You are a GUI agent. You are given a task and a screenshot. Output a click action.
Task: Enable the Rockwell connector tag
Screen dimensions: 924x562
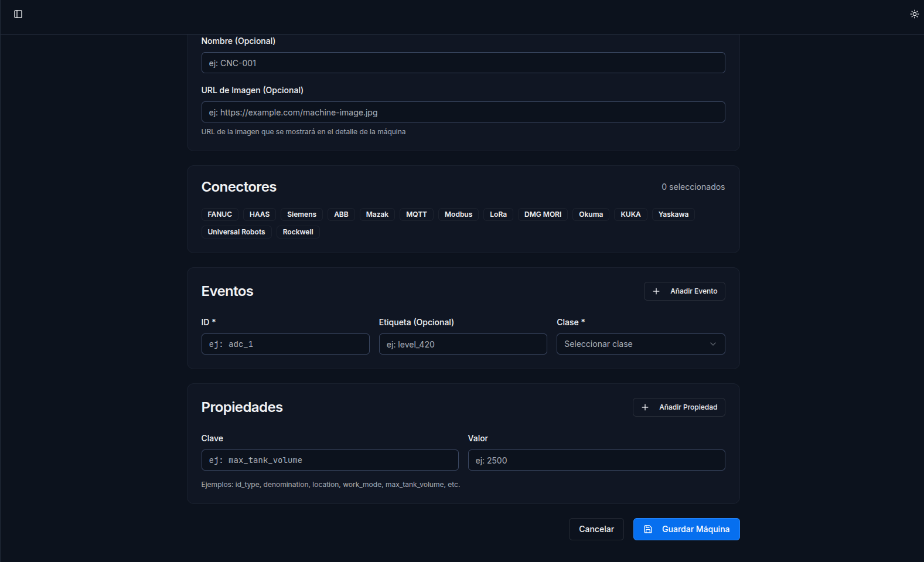point(298,232)
